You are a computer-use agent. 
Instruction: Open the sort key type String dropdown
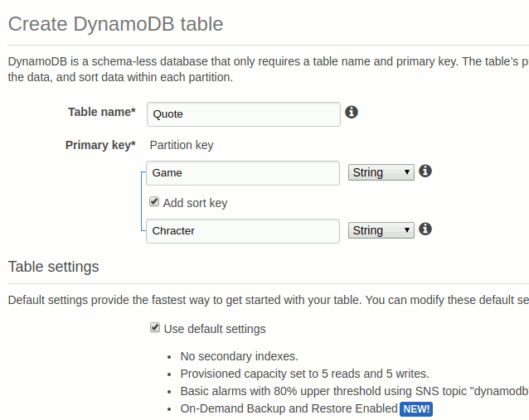(381, 230)
